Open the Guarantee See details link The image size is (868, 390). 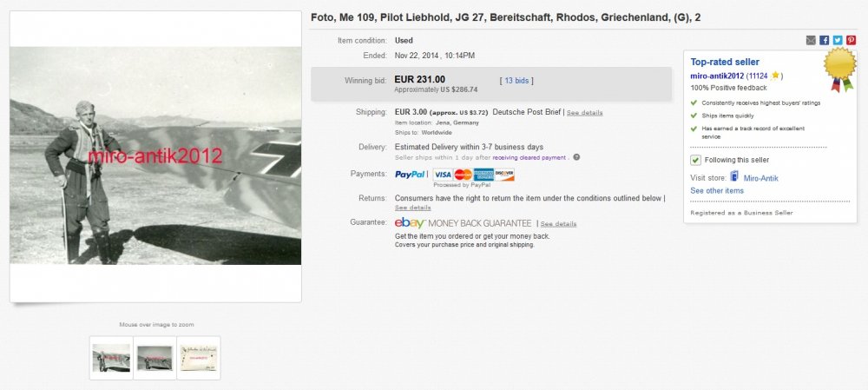click(x=558, y=224)
